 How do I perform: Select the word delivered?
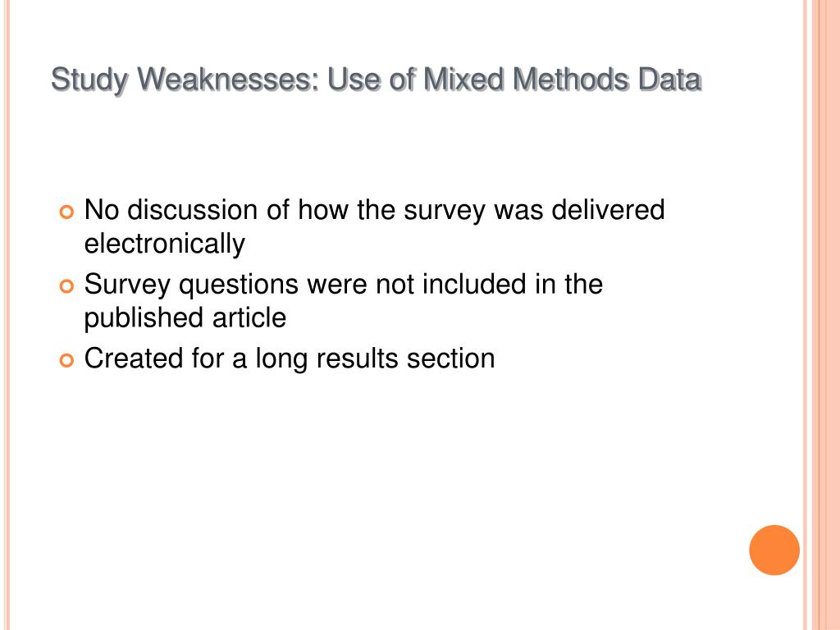click(608, 209)
